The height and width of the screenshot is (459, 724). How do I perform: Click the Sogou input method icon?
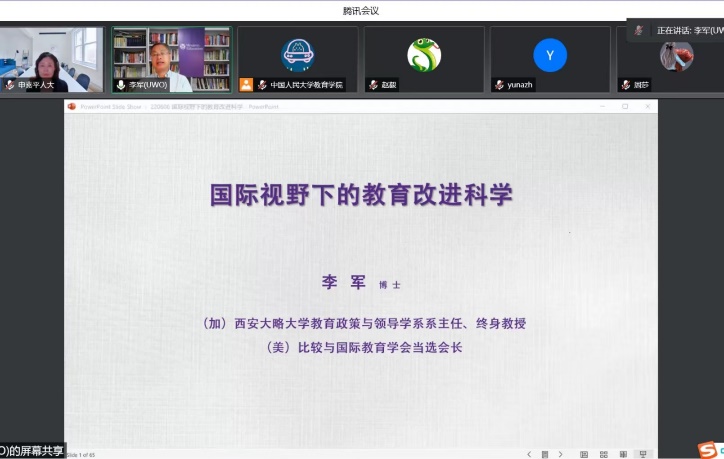click(x=707, y=450)
